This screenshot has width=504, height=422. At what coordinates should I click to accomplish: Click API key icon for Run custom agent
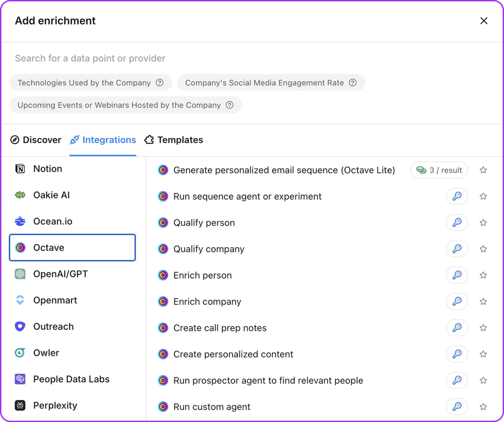457,407
